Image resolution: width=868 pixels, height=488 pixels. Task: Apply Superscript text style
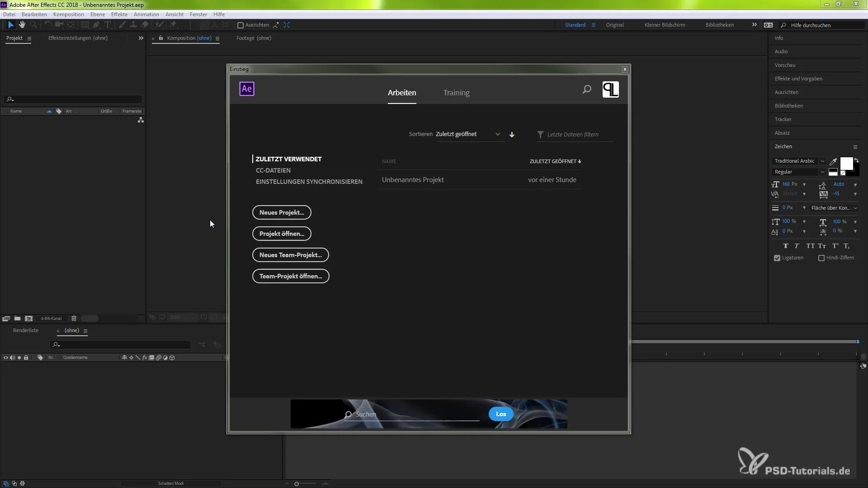(835, 246)
